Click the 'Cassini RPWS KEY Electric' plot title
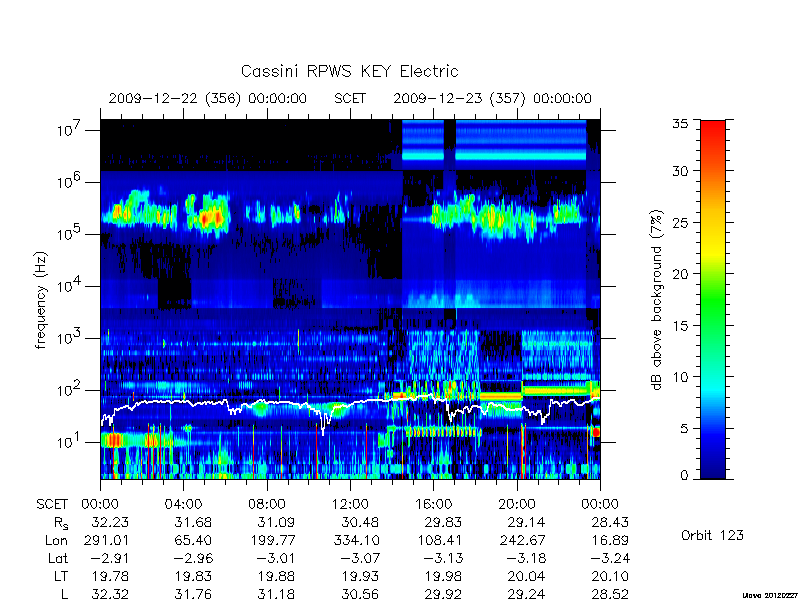The height and width of the screenshot is (600, 800). tap(349, 71)
